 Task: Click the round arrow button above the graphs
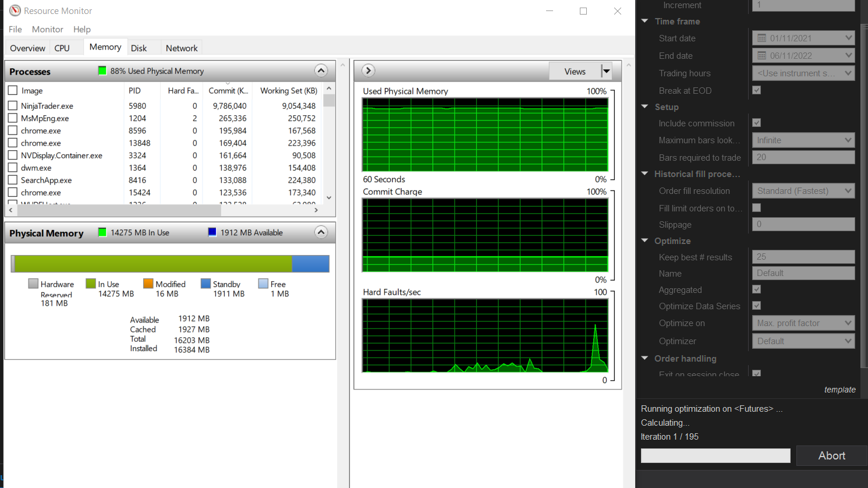368,70
